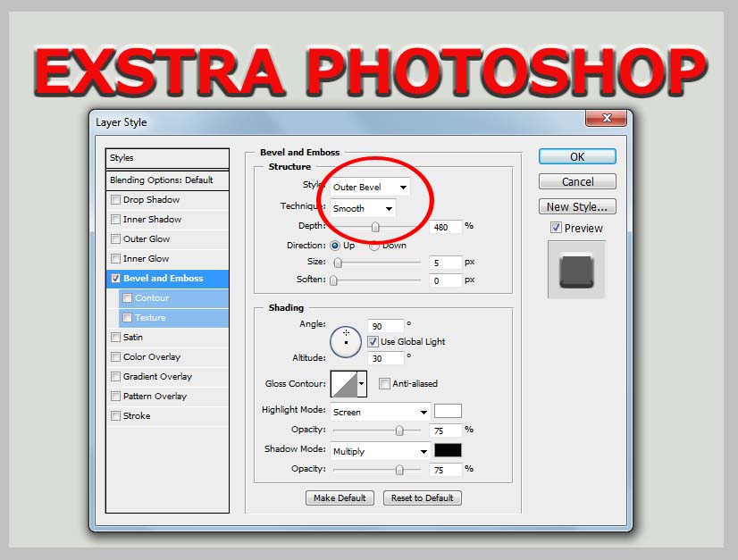Click the Shadow Opacity value field

pos(446,470)
